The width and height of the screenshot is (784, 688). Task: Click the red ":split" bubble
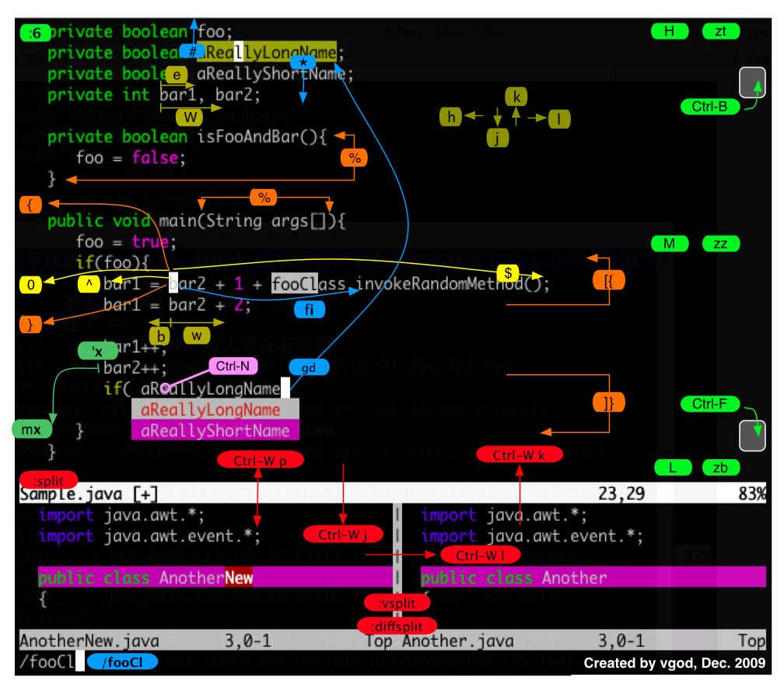48,480
